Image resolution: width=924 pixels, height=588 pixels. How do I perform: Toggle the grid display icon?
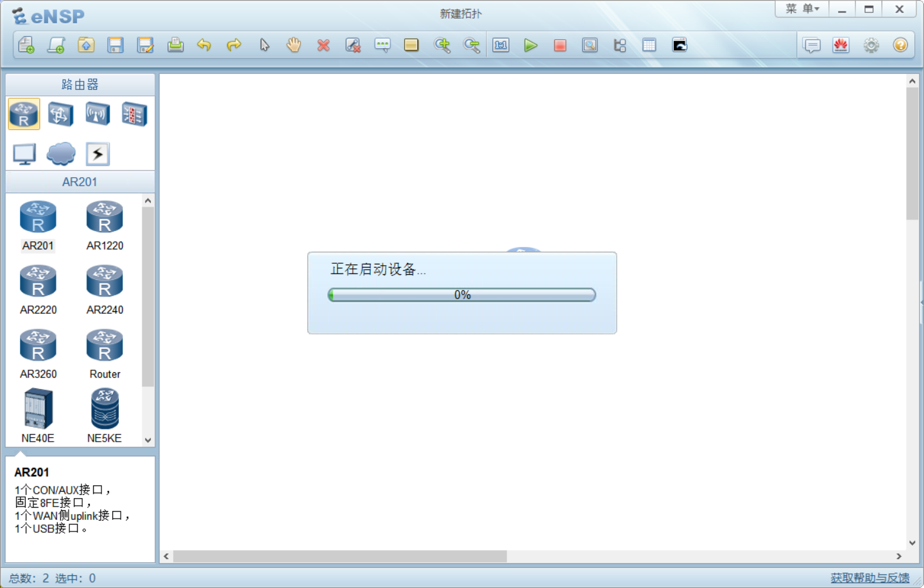(649, 45)
